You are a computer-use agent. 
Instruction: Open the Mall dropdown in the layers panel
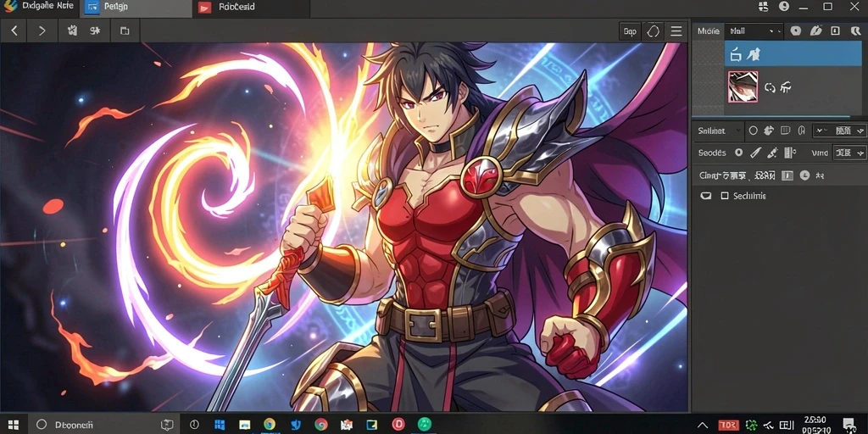click(x=754, y=31)
